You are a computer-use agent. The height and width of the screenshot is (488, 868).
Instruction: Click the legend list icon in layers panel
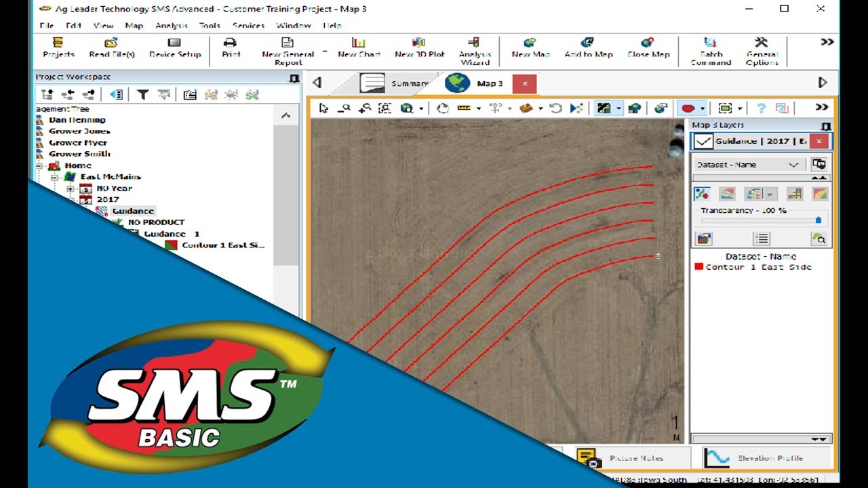coord(762,239)
